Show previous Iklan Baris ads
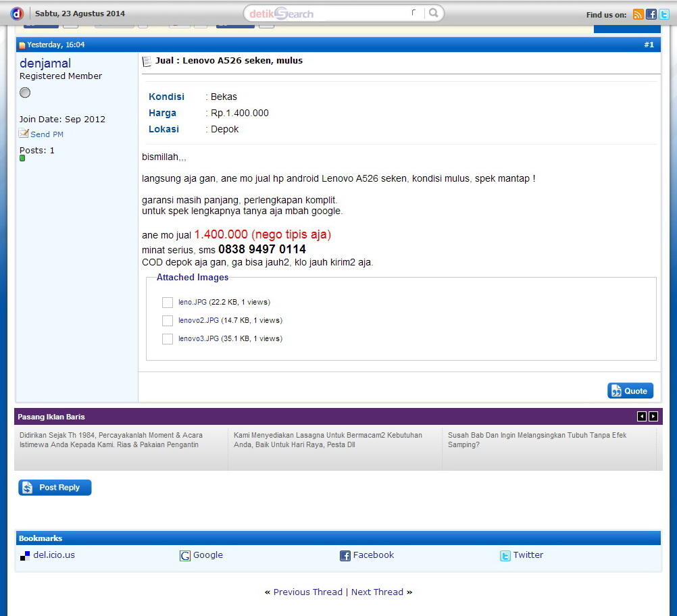677x616 pixels. (x=642, y=416)
